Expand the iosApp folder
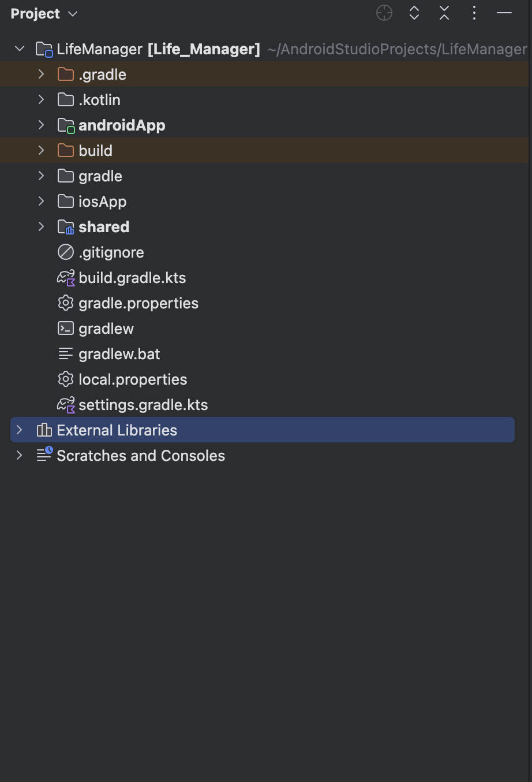The width and height of the screenshot is (532, 782). click(x=41, y=202)
